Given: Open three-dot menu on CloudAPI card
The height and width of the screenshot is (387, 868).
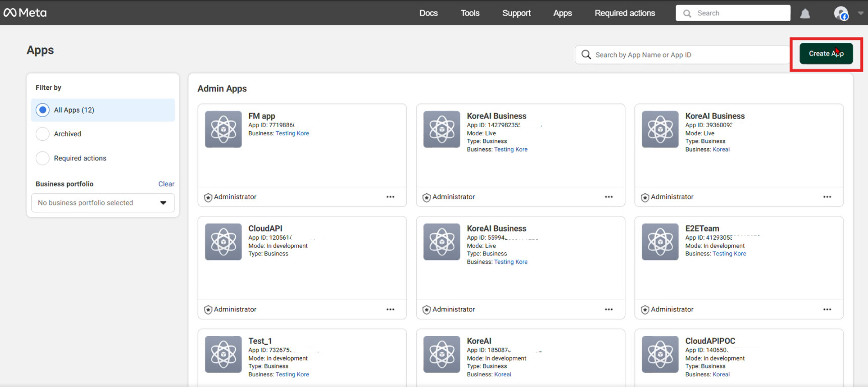Looking at the screenshot, I should click(x=390, y=309).
